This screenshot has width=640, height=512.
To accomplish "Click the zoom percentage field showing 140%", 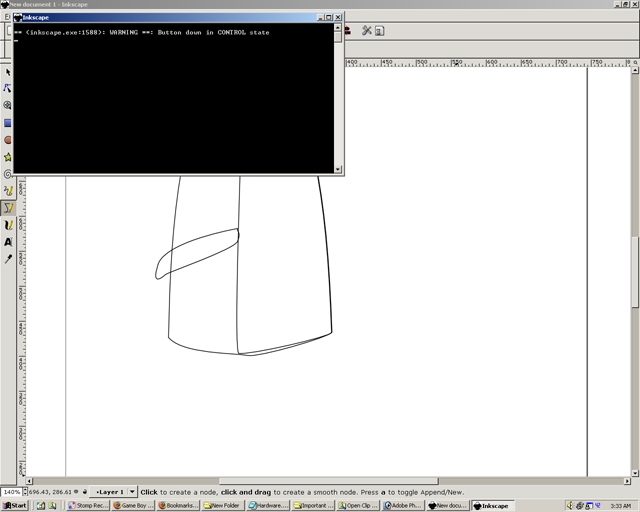I will click(x=11, y=492).
